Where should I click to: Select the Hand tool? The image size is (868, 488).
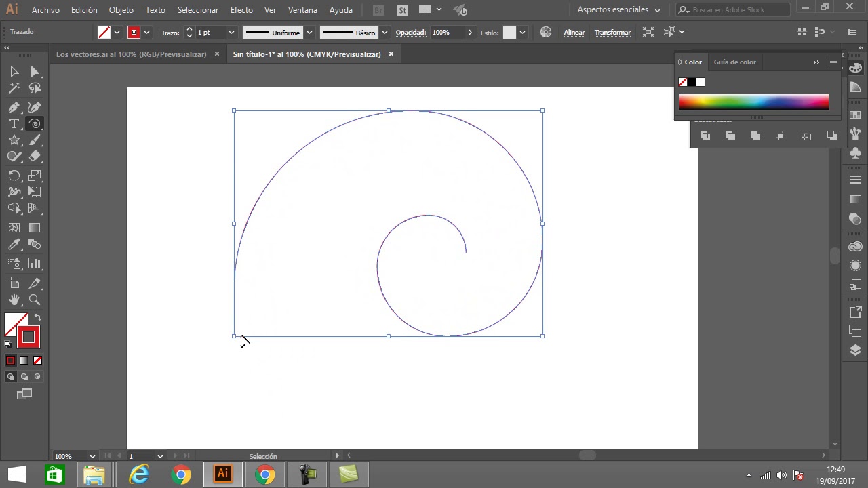click(14, 300)
